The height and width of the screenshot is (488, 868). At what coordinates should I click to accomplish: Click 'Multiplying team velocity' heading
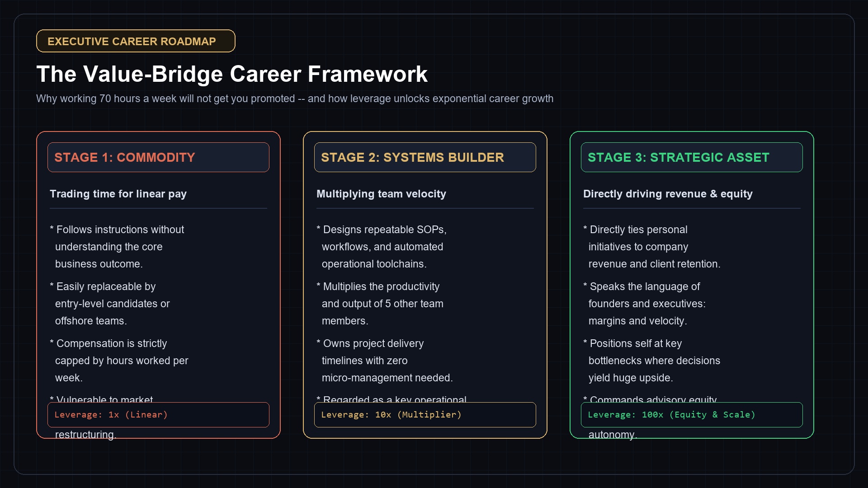[x=381, y=194]
